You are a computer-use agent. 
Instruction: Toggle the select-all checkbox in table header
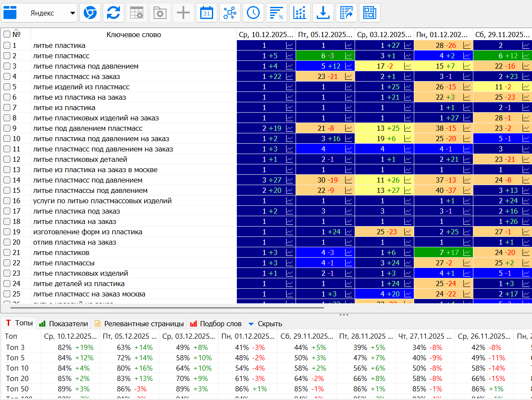(x=7, y=34)
